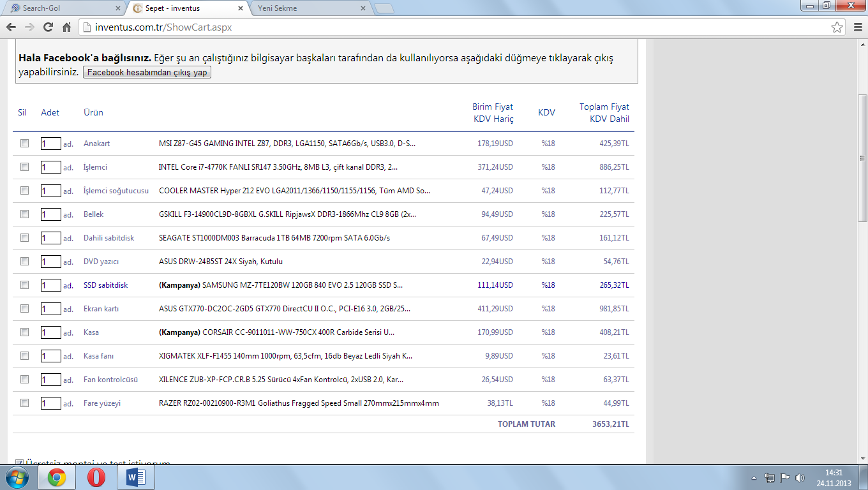The height and width of the screenshot is (490, 868).
Task: Open Word from the taskbar
Action: point(136,477)
